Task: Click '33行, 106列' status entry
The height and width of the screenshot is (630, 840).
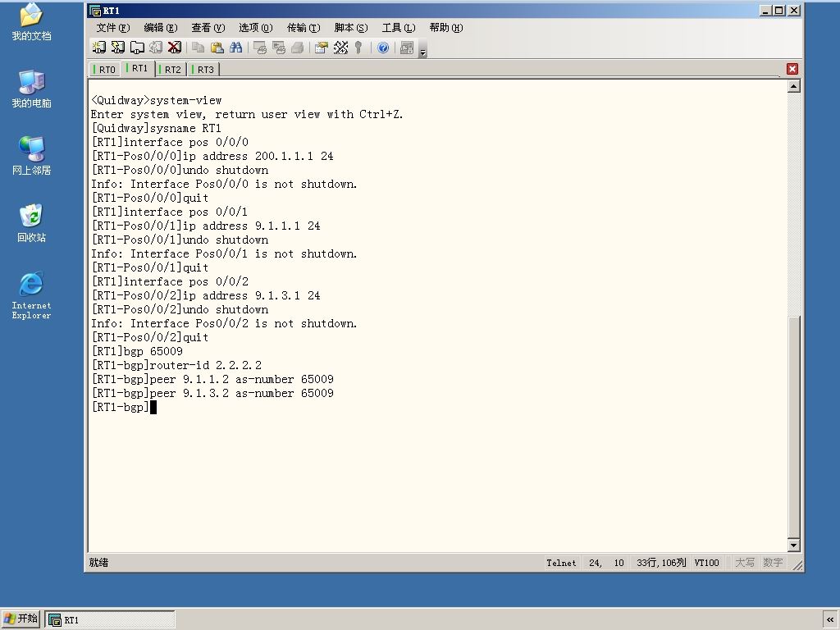Action: (661, 563)
